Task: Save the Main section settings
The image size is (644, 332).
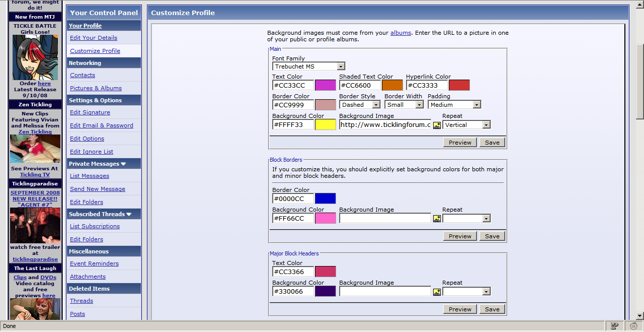Action: click(492, 143)
